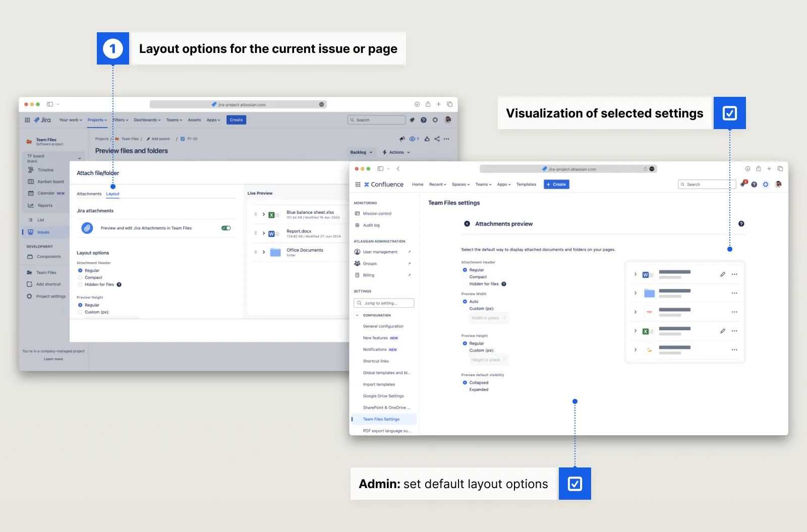Select Hidden for files in Jira dialog

pos(80,284)
